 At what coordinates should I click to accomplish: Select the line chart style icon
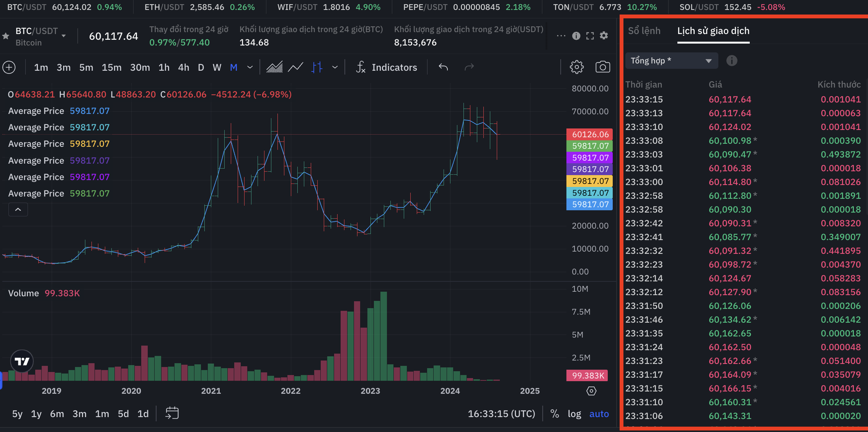[x=295, y=68]
